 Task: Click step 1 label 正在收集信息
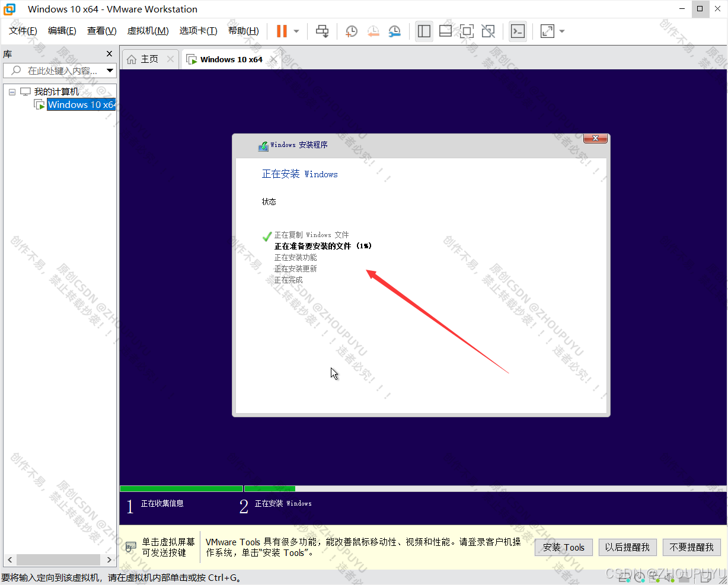click(x=162, y=503)
